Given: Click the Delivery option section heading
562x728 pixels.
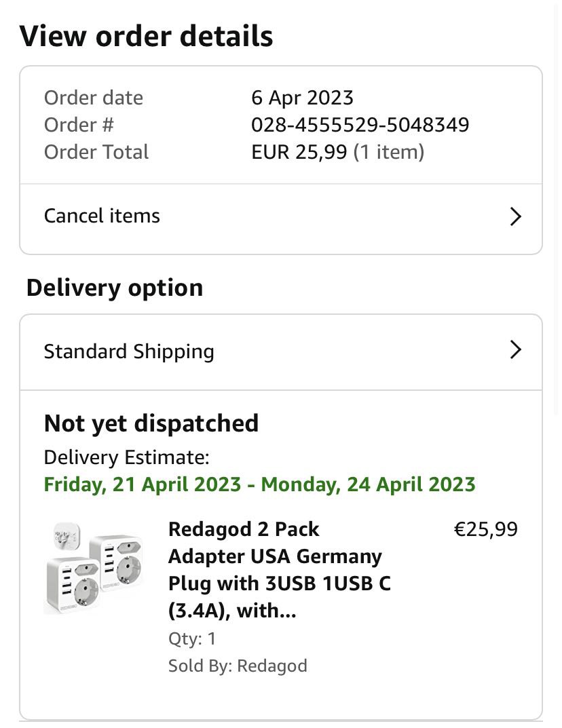Looking at the screenshot, I should tap(115, 288).
